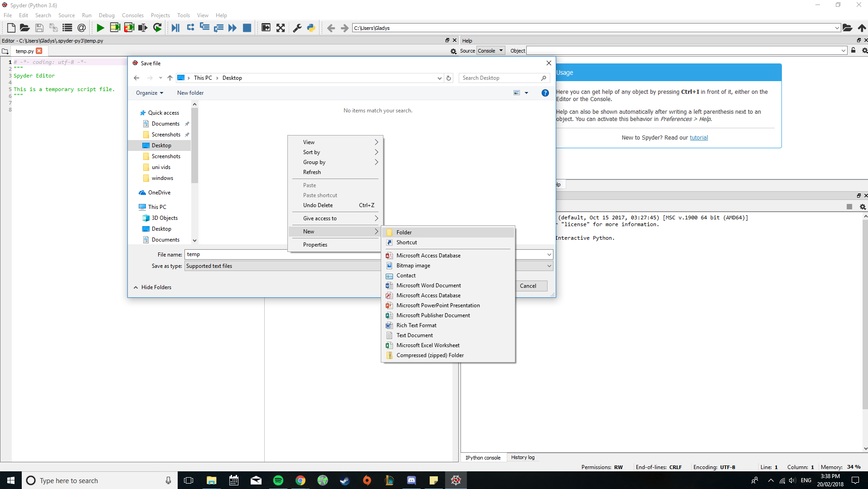868x489 pixels.
Task: Open the address path dropdown in dialog
Action: coord(439,78)
